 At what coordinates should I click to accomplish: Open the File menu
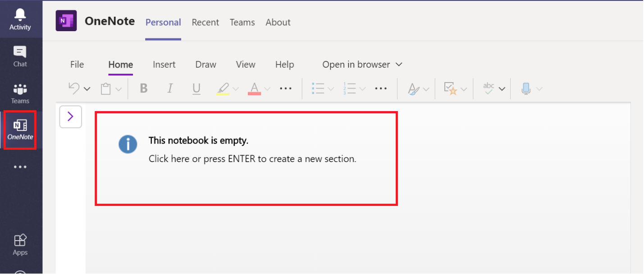coord(77,65)
